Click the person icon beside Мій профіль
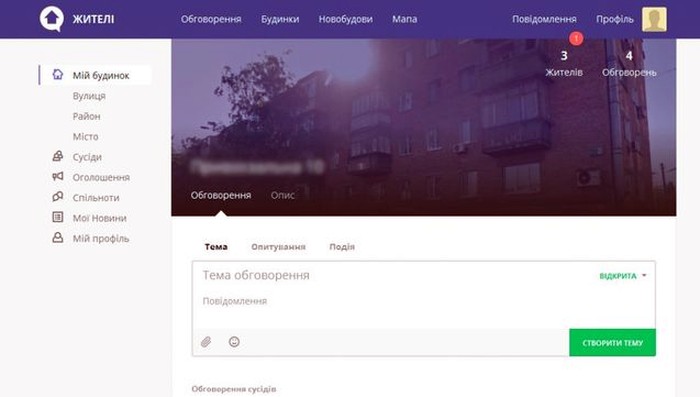The image size is (700, 397). pos(58,238)
